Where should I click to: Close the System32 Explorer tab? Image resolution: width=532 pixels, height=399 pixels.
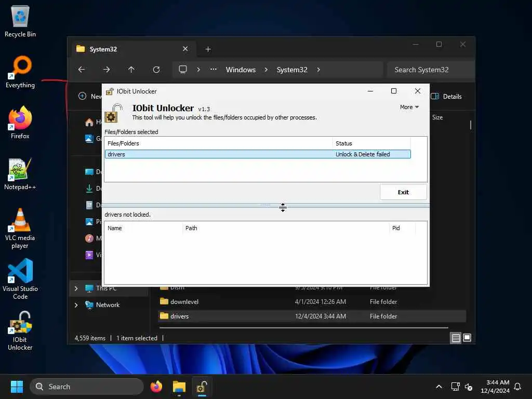pyautogui.click(x=185, y=49)
